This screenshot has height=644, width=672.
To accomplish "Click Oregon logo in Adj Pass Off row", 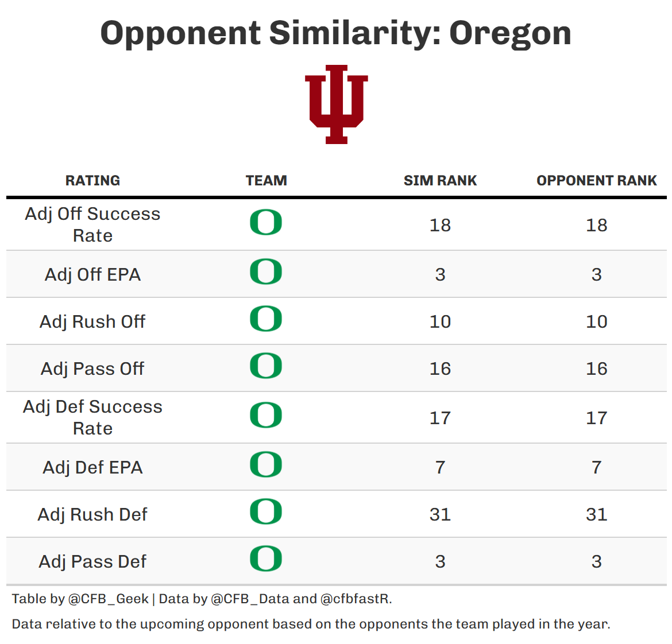I will pyautogui.click(x=266, y=366).
